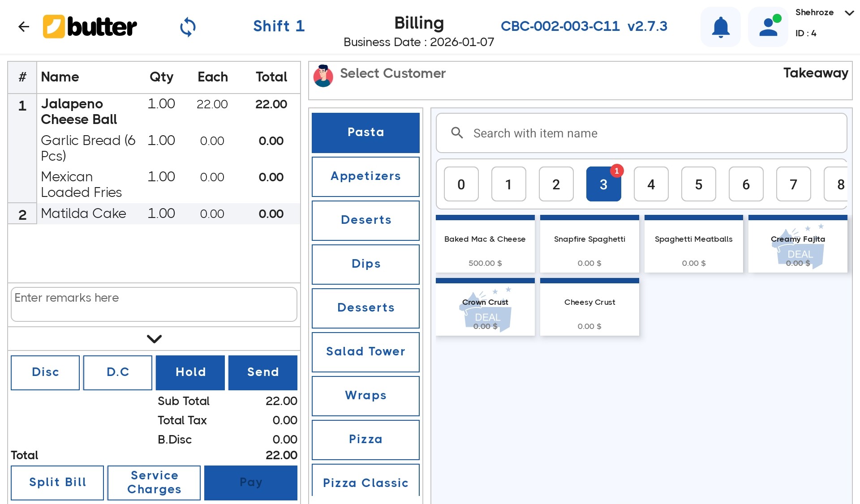Collapse the bill panel with chevron
Image resolution: width=860 pixels, height=504 pixels.
click(154, 339)
